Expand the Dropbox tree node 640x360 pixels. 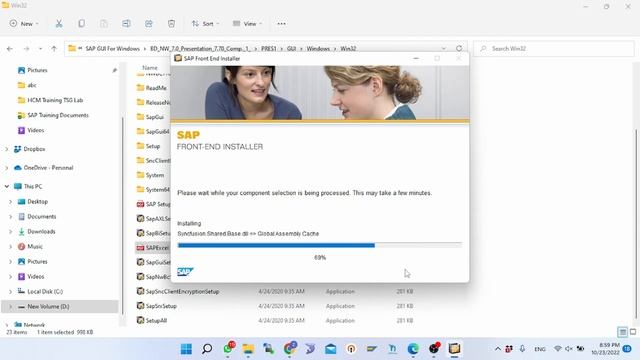coord(7,149)
